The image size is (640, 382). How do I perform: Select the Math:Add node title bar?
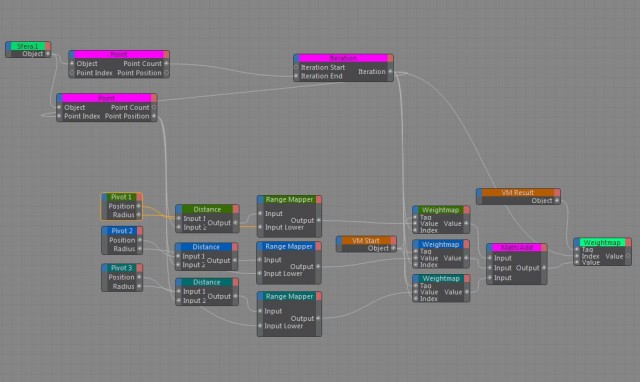[x=517, y=248]
